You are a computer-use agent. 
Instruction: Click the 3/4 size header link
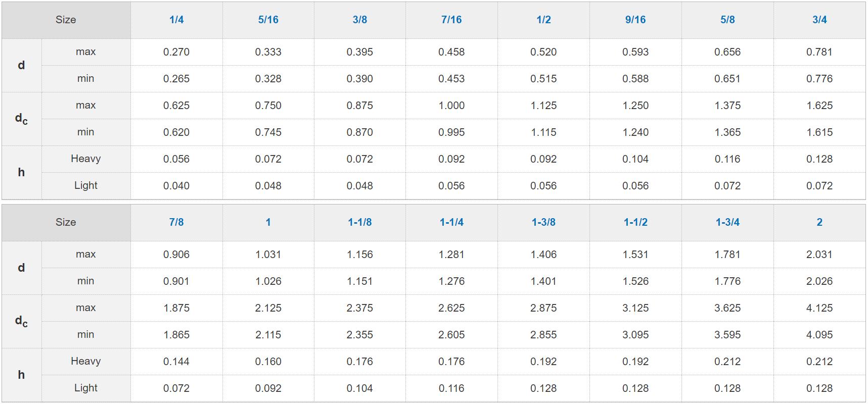click(819, 20)
